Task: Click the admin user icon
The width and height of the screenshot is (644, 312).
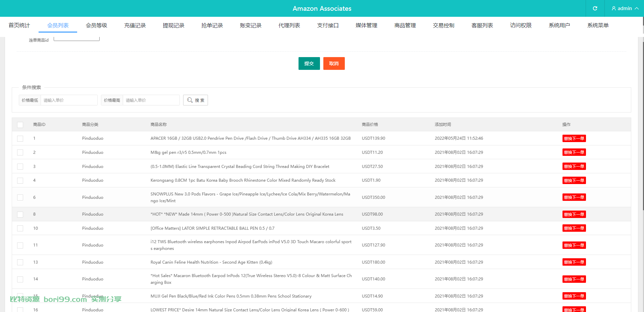Action: 614,8
